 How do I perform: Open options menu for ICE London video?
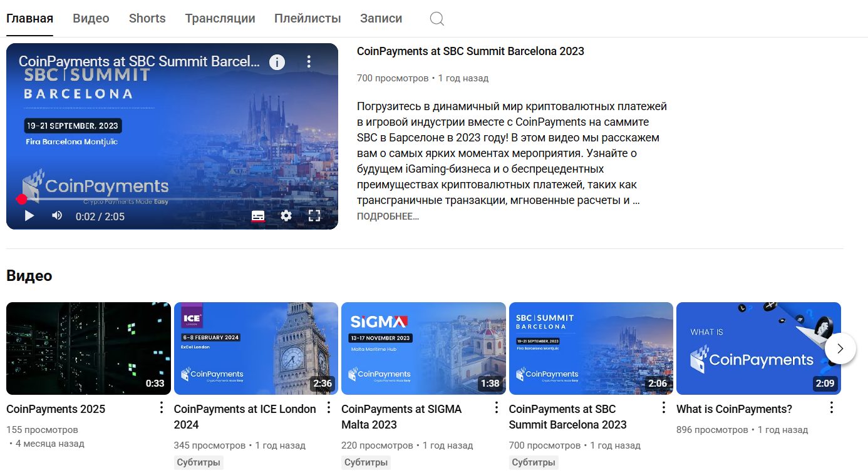tap(329, 408)
